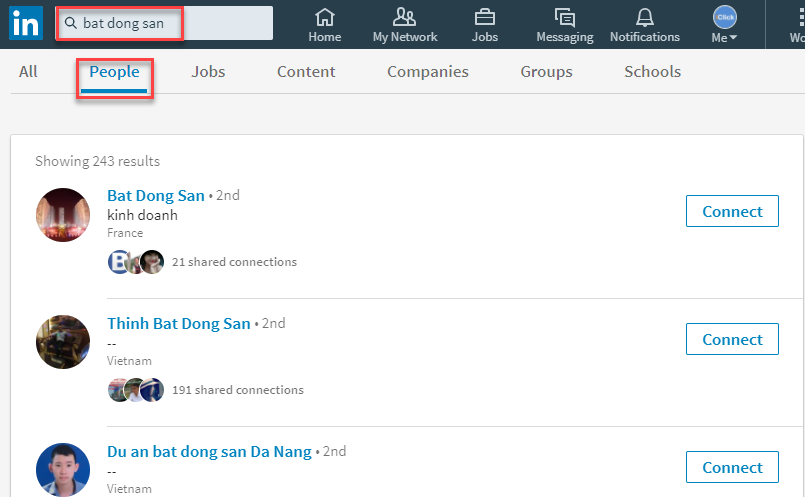The width and height of the screenshot is (805, 497).
Task: Open the Du an bat dong san Da Nang profile
Action: tap(209, 452)
